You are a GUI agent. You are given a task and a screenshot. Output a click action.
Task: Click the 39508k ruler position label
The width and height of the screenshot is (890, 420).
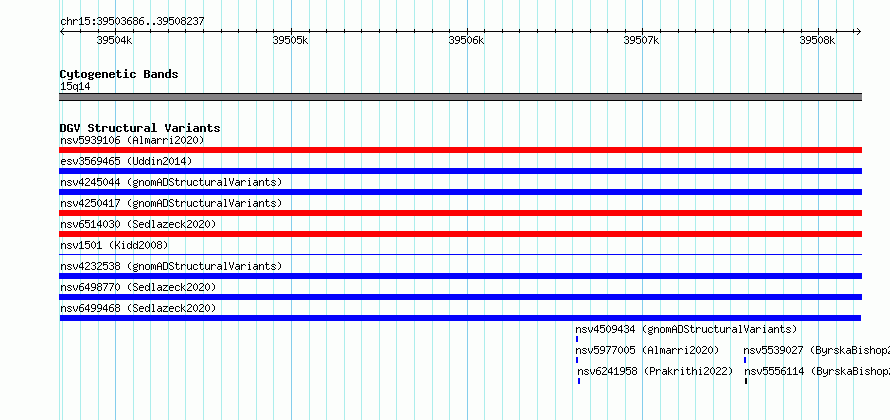tap(818, 40)
